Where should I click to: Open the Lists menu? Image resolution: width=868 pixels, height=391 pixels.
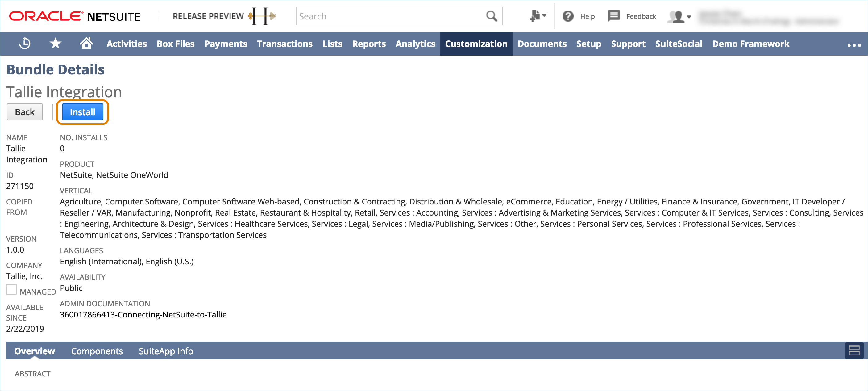coord(332,44)
